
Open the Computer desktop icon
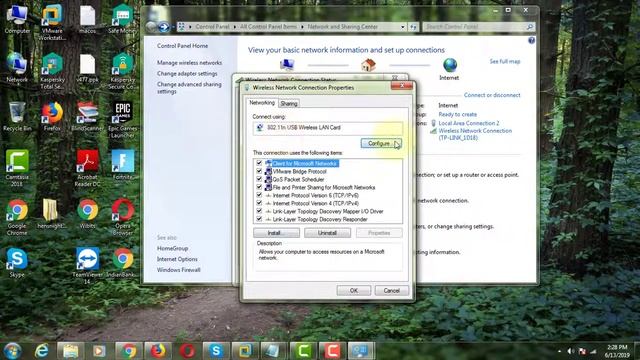tap(17, 20)
